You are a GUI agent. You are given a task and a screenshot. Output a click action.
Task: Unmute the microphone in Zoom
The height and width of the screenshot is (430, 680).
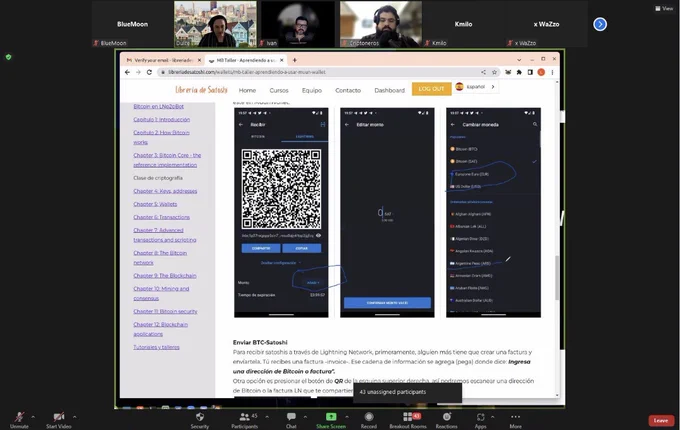[x=19, y=420]
